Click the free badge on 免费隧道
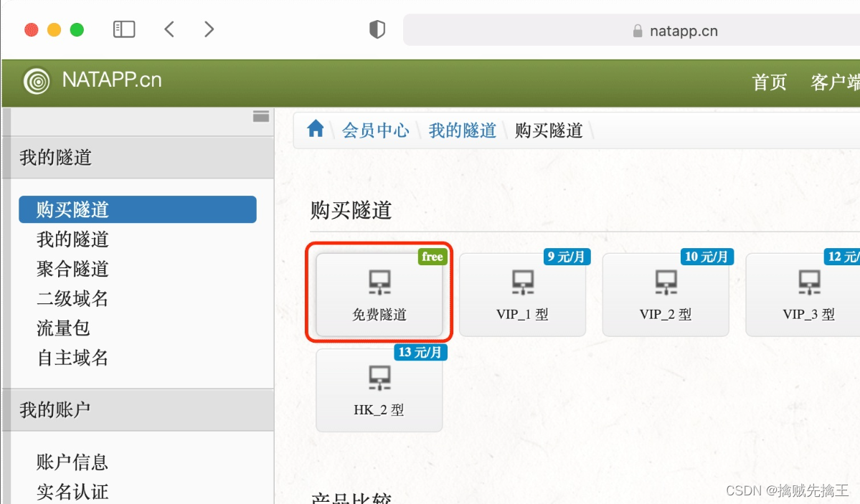This screenshot has width=860, height=504. [x=433, y=257]
